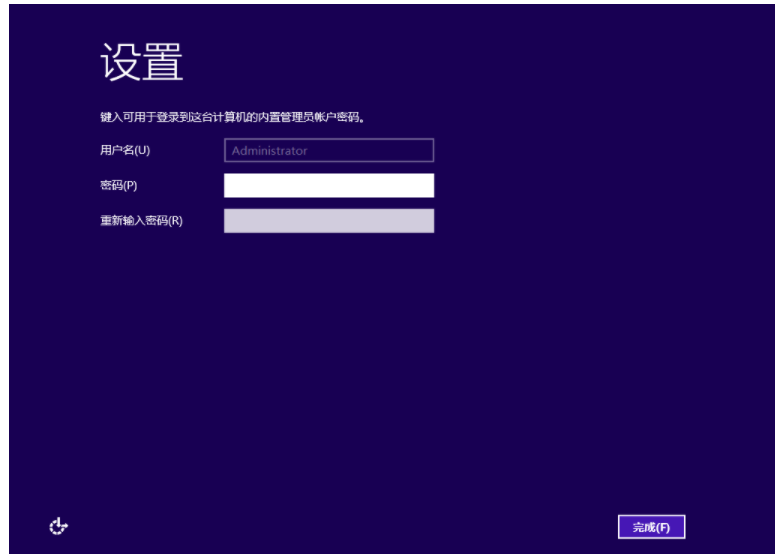
Task: Click the 完成(F) finish button
Action: pos(651,527)
